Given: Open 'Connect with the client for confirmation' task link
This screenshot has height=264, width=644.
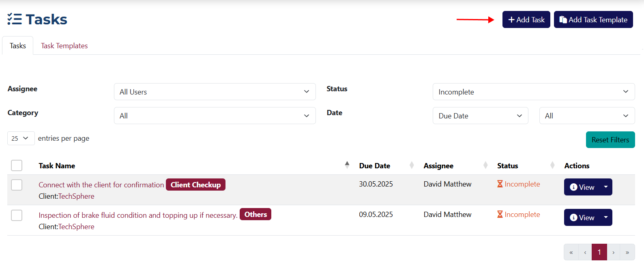Looking at the screenshot, I should pyautogui.click(x=101, y=185).
